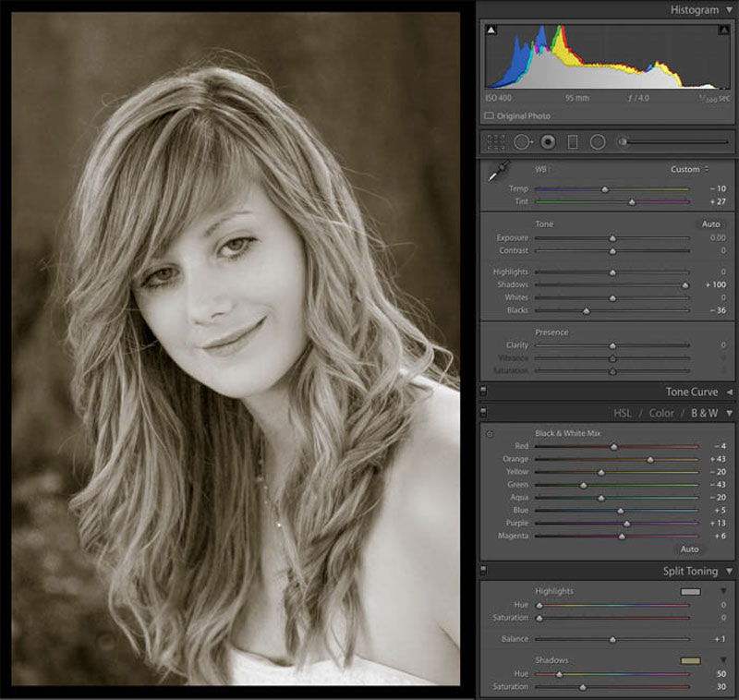Select the Spot Removal tool
The image size is (739, 700).
point(523,142)
